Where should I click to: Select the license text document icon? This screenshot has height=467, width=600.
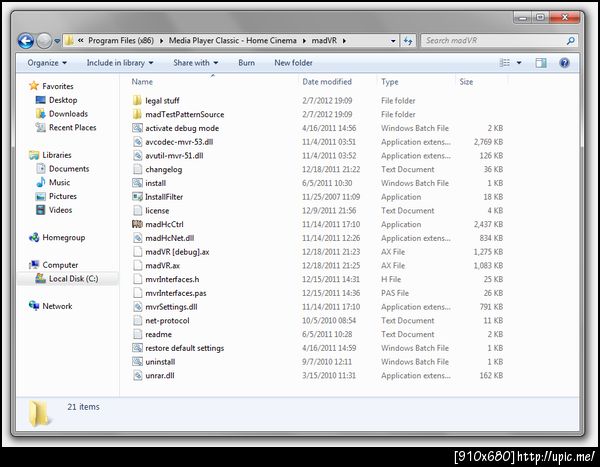click(x=137, y=211)
